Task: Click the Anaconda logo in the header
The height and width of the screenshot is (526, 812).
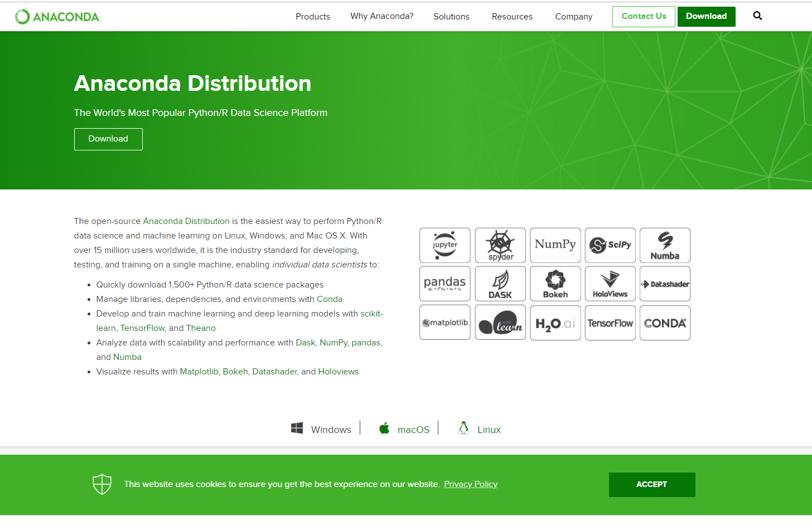Action: 58,17
